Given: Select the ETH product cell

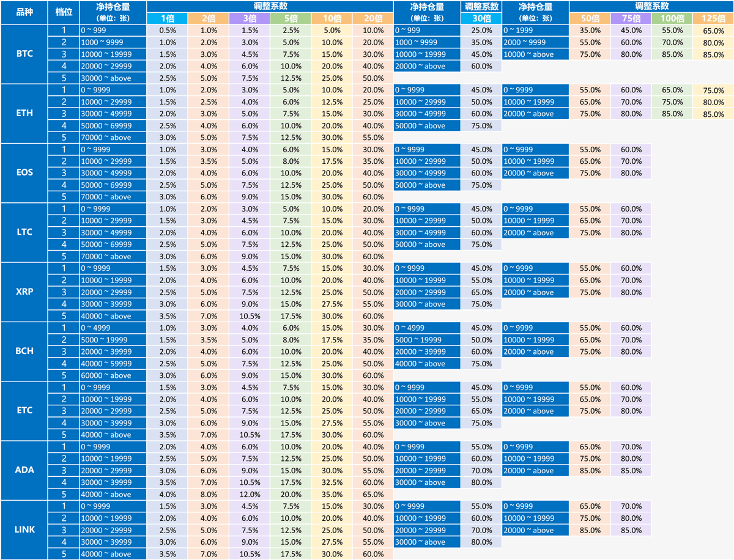Looking at the screenshot, I should (24, 113).
